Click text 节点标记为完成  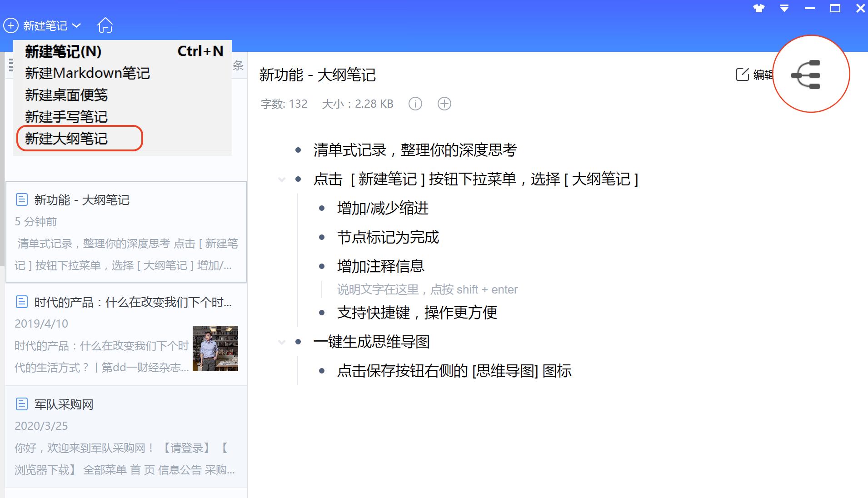[388, 237]
